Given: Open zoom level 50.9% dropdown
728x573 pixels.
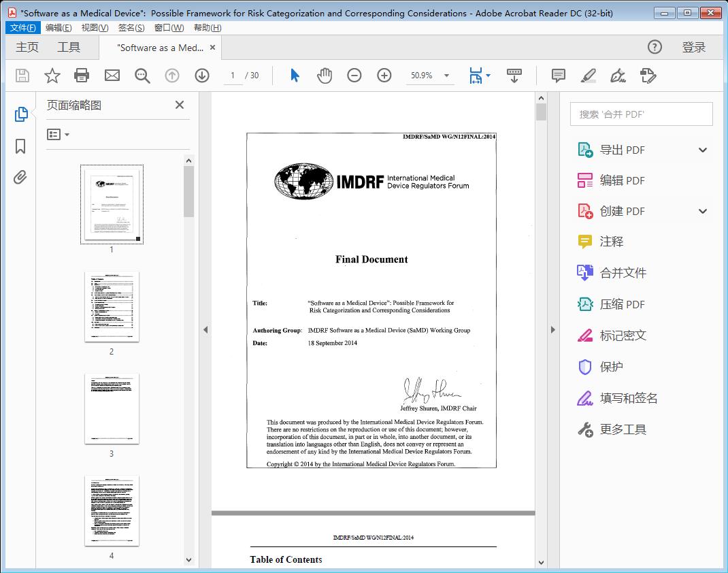Looking at the screenshot, I should (x=446, y=76).
